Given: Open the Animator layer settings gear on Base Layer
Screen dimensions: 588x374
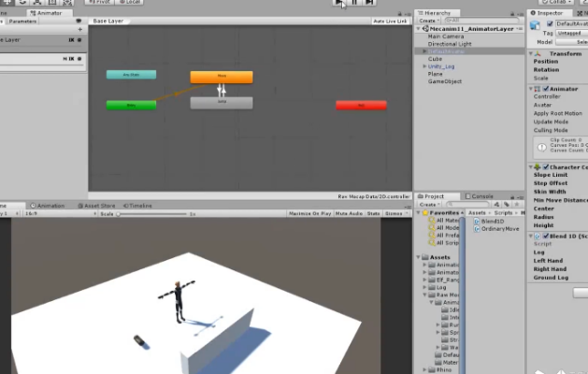Looking at the screenshot, I should click(x=79, y=40).
